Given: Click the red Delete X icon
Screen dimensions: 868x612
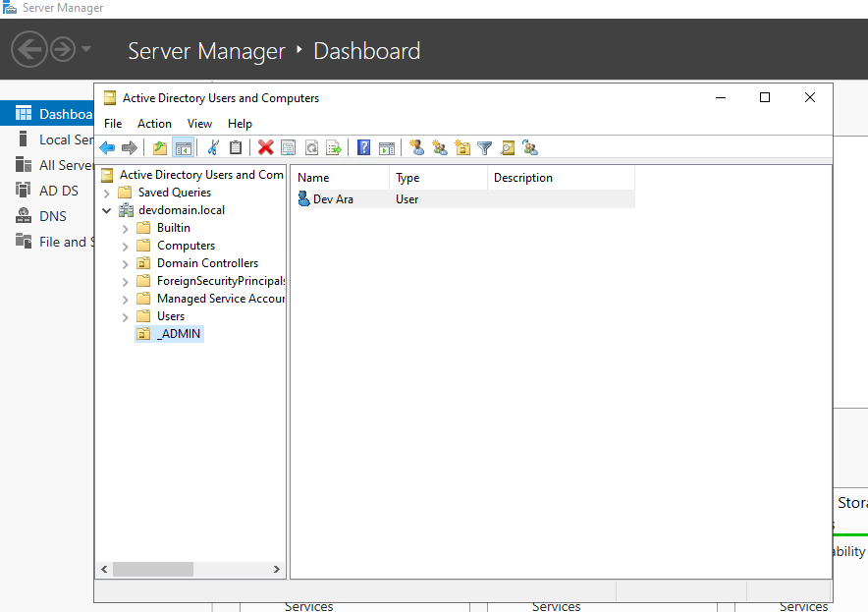Looking at the screenshot, I should 266,148.
